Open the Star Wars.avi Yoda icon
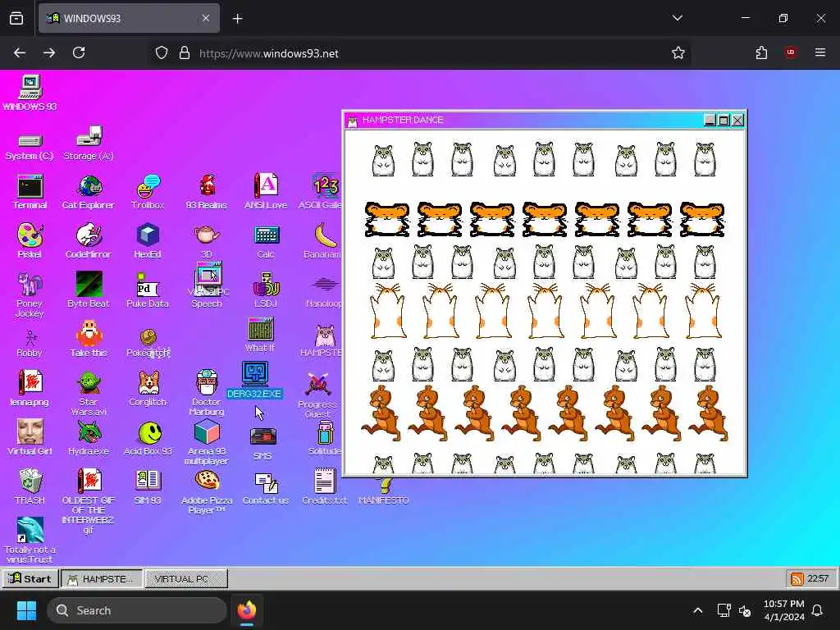Image resolution: width=840 pixels, height=630 pixels. tap(89, 394)
